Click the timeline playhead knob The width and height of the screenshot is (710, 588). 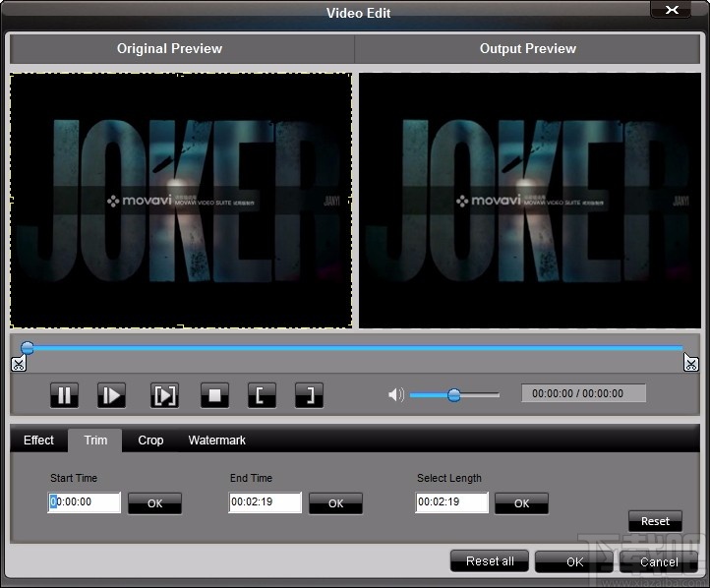pyautogui.click(x=28, y=348)
